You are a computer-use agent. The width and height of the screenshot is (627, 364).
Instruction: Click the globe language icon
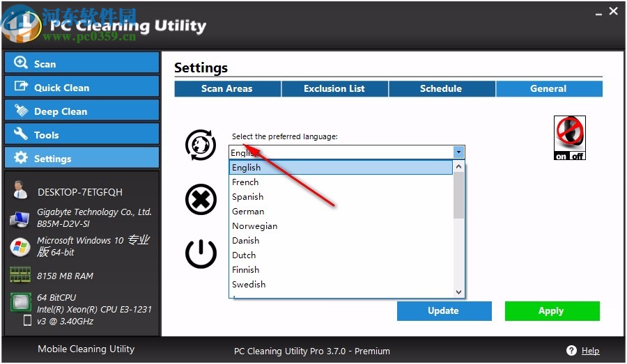coord(201,145)
